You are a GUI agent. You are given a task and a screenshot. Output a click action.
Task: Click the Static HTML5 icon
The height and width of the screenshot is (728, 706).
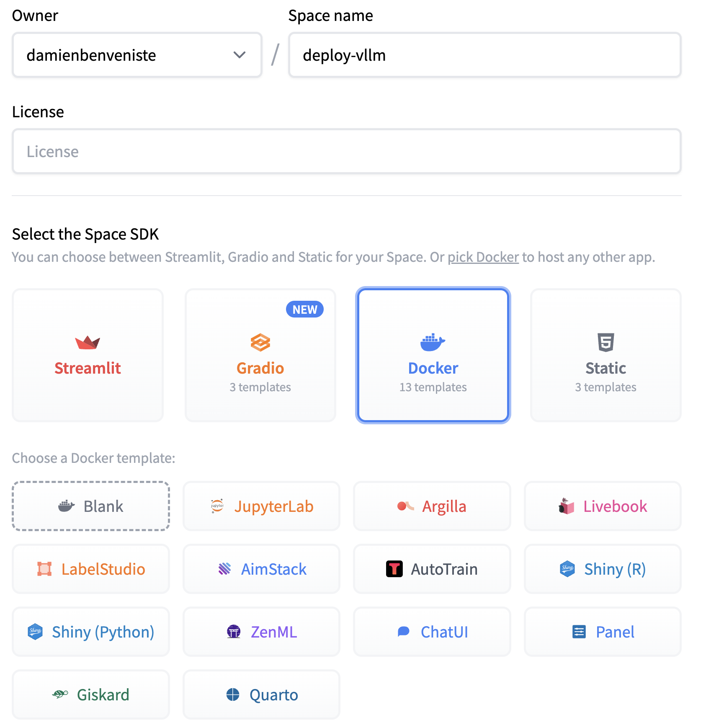click(x=606, y=343)
